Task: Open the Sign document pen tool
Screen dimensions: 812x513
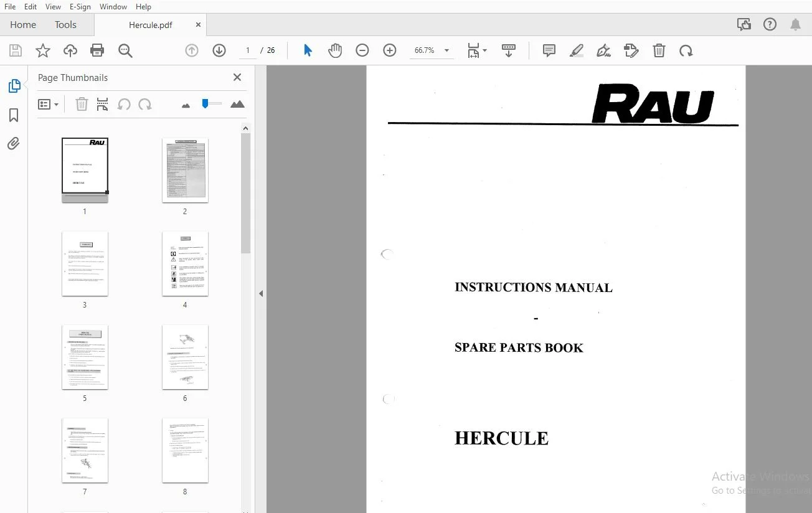Action: point(603,50)
